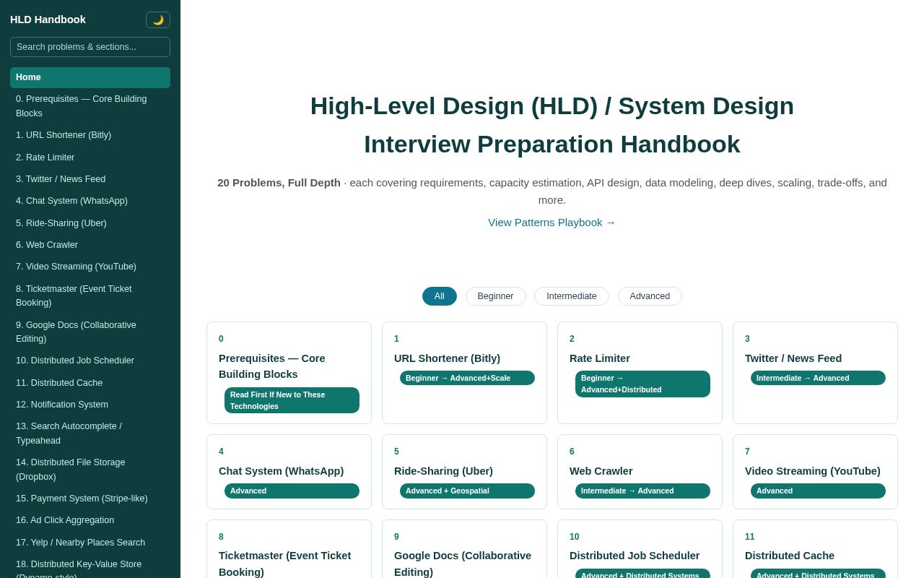Select 15. Payment System (Stripe-like) in sidebar
This screenshot has width=924, height=578.
[x=90, y=499]
